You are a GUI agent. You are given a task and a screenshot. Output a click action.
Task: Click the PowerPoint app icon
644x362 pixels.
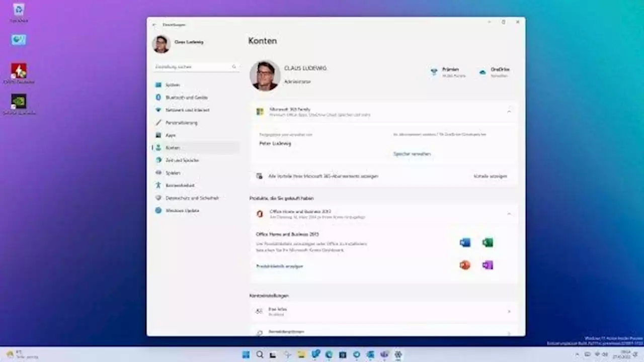[x=465, y=265]
